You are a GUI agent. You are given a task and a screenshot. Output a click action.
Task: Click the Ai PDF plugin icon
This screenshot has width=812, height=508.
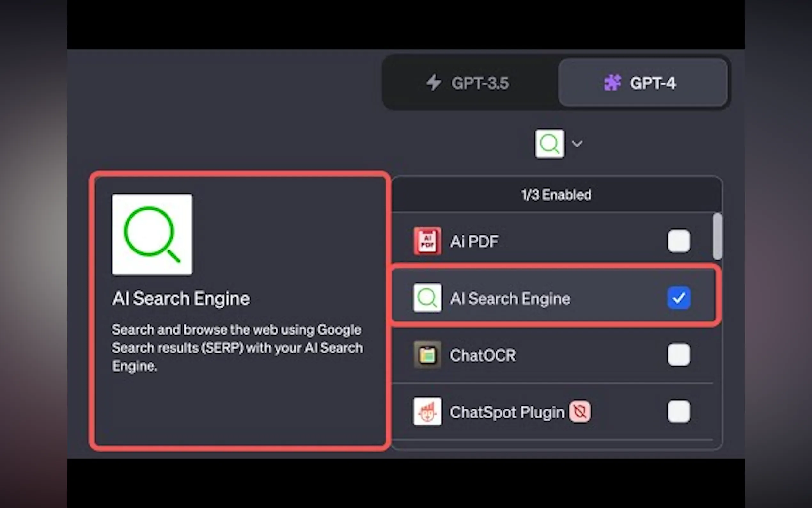point(427,241)
